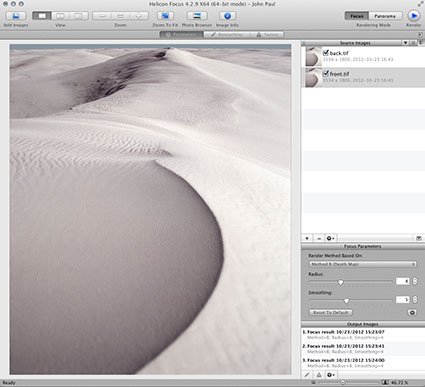The width and height of the screenshot is (425, 387).
Task: Select the back.tif thumbnail
Action: click(314, 56)
